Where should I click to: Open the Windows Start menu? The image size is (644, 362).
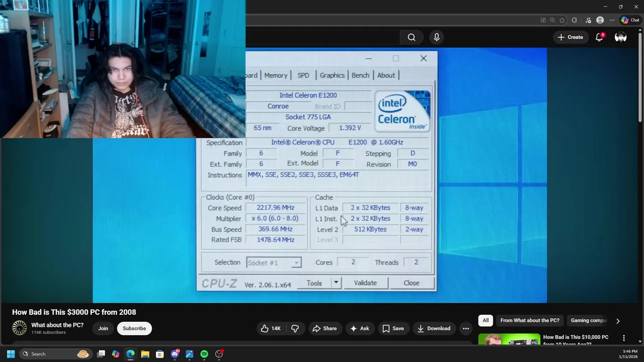coord(11,354)
